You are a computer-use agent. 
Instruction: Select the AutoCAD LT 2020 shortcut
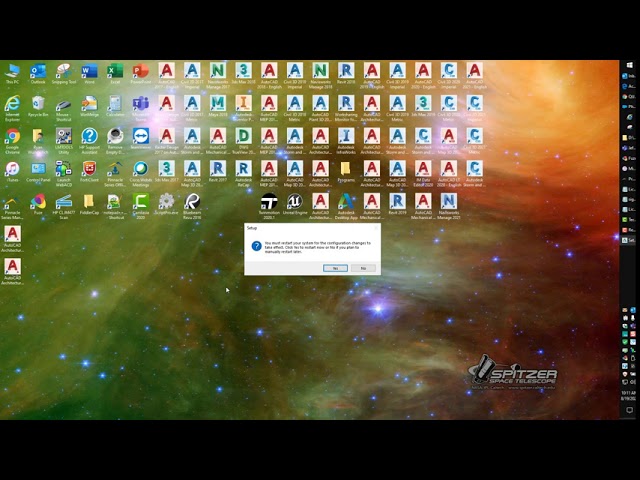tap(449, 174)
